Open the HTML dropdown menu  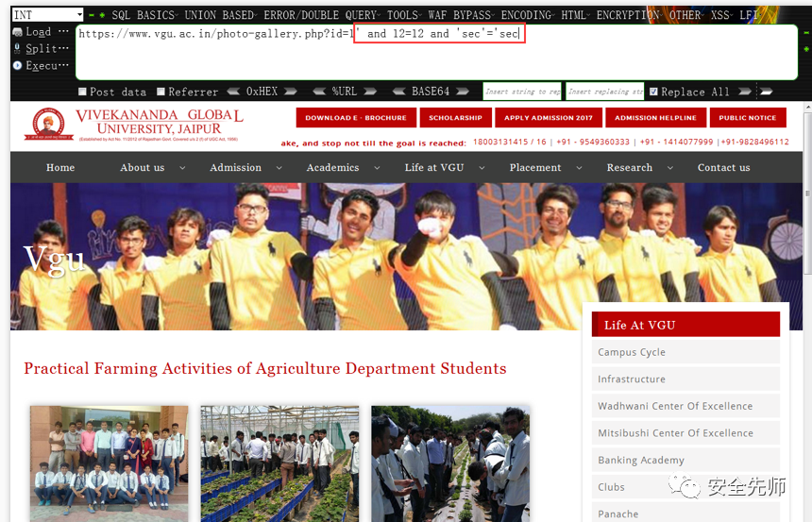point(576,15)
